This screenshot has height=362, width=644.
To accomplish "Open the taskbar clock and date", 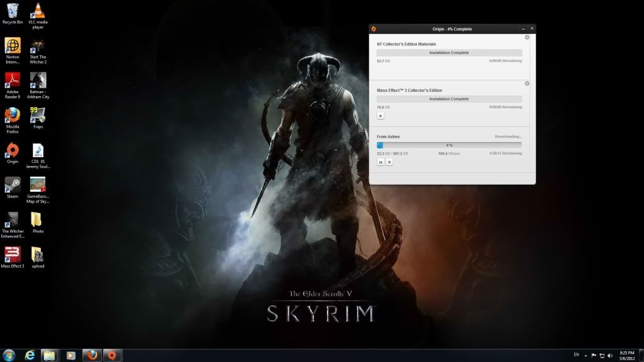I will tap(628, 355).
